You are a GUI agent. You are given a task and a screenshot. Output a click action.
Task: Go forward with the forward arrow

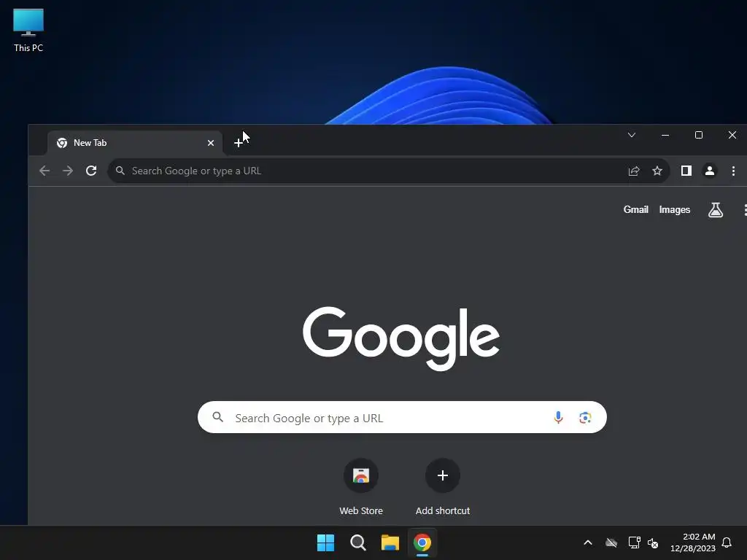coord(68,171)
